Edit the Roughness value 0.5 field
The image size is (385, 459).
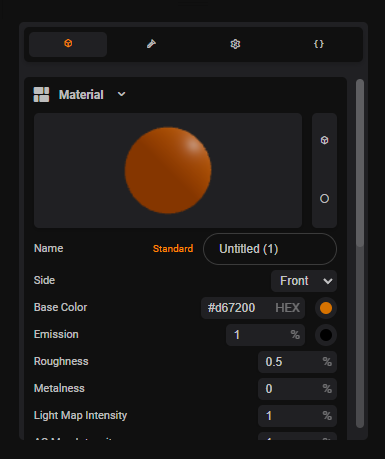click(x=297, y=362)
